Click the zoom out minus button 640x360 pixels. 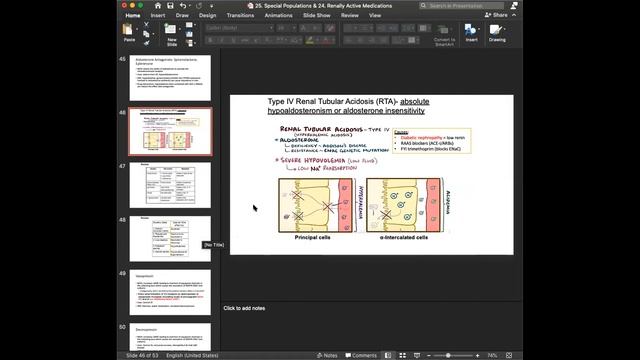point(429,356)
